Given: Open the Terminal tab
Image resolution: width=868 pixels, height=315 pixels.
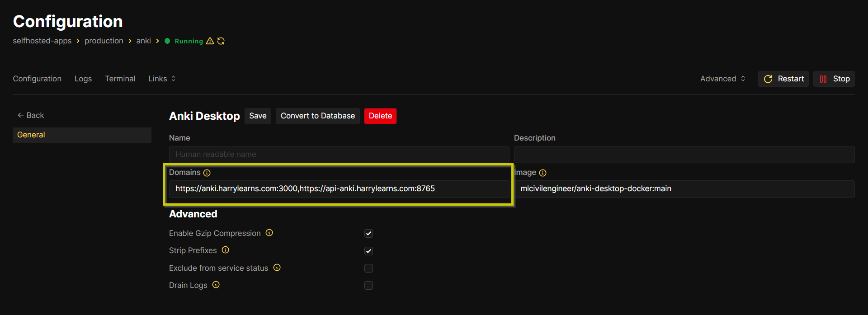Looking at the screenshot, I should 120,79.
